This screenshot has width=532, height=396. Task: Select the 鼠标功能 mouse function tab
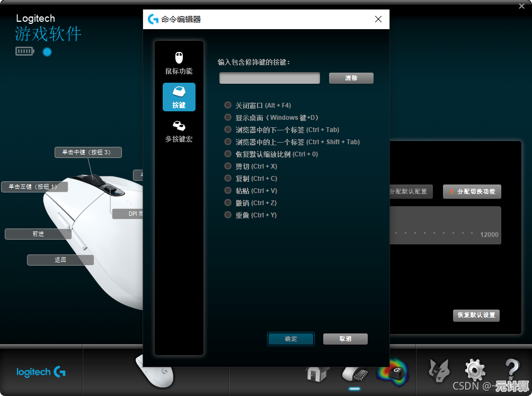pyautogui.click(x=179, y=63)
